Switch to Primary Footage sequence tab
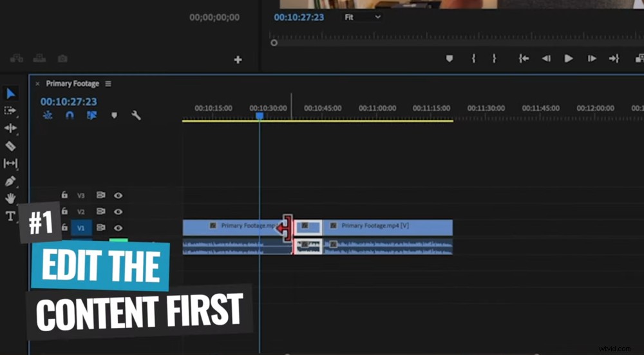The width and height of the screenshot is (644, 355). click(x=73, y=84)
